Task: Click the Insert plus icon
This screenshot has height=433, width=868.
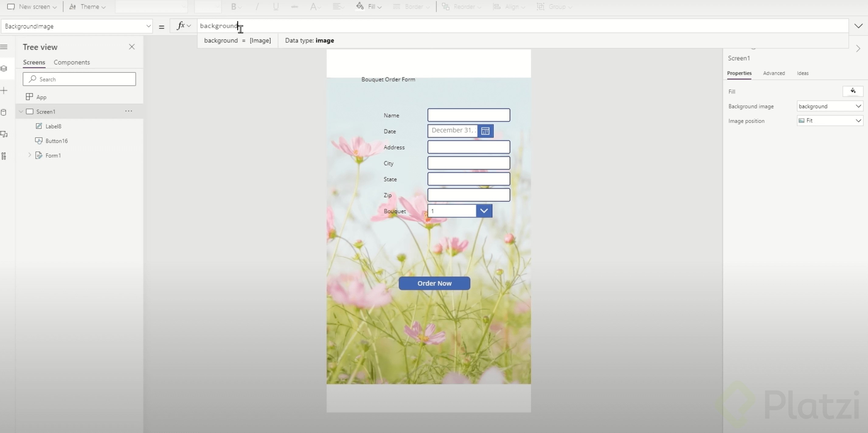Action: 4,91
